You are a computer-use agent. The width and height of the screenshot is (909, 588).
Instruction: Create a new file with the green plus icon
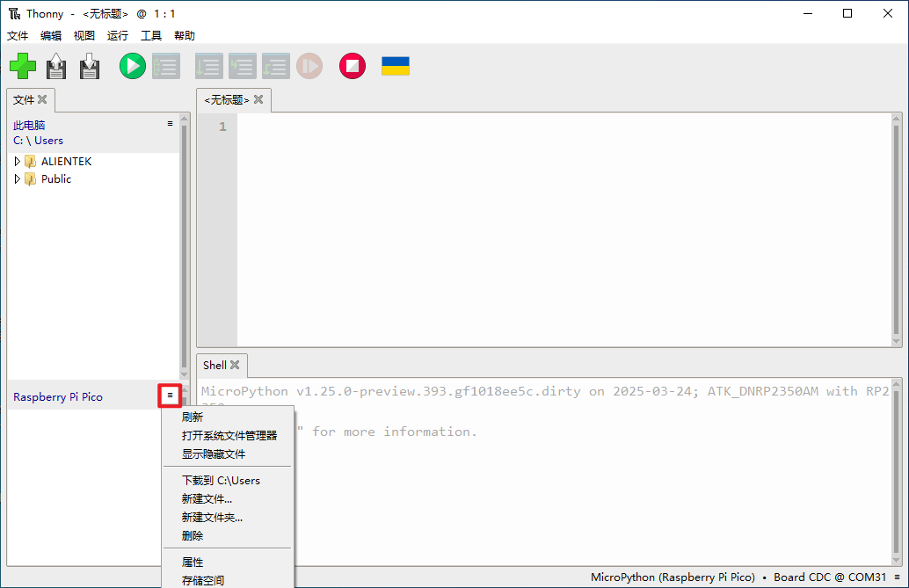click(x=23, y=66)
